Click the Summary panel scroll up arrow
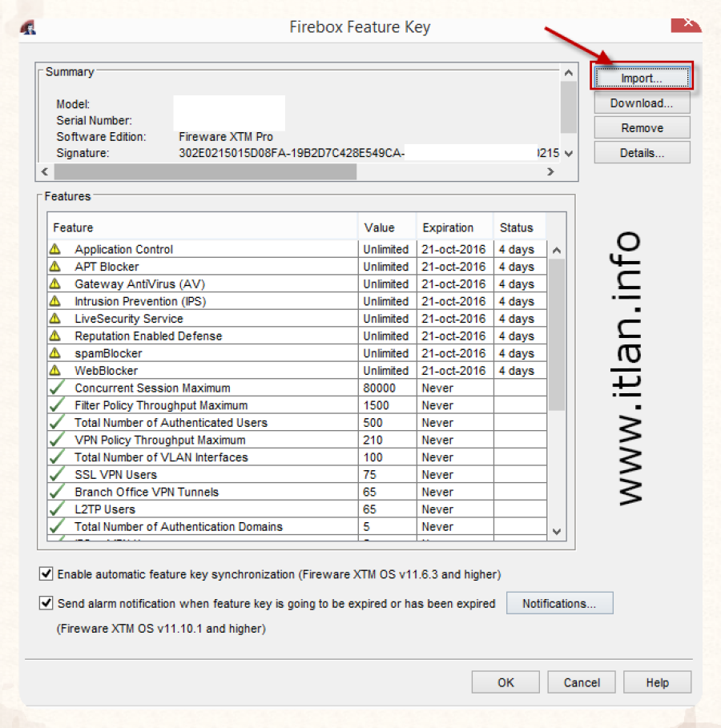 pos(568,72)
